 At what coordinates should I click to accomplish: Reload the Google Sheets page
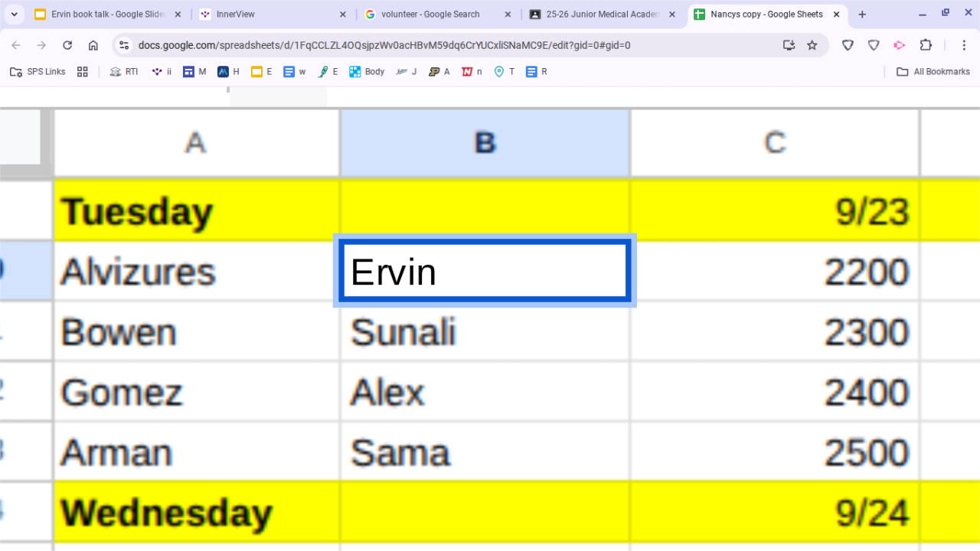click(67, 45)
